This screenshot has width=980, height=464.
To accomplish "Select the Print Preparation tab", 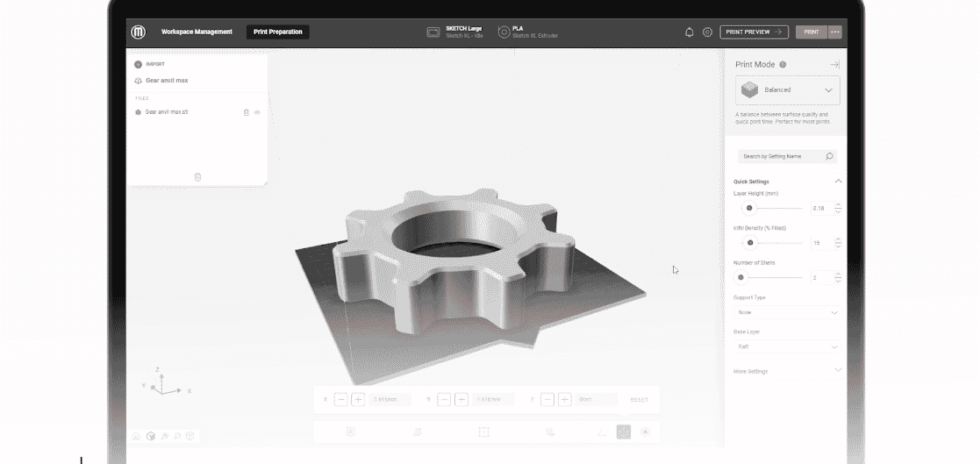I will coord(277,32).
